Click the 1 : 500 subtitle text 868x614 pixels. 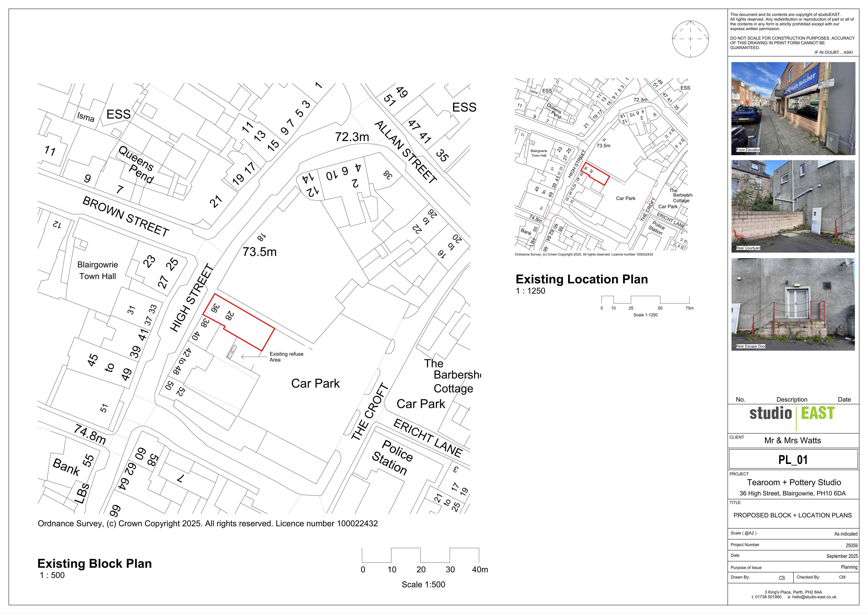[52, 575]
